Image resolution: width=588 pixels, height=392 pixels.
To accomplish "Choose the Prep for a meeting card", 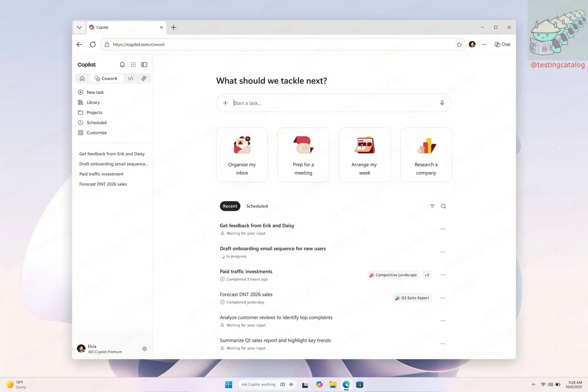I will [x=303, y=155].
